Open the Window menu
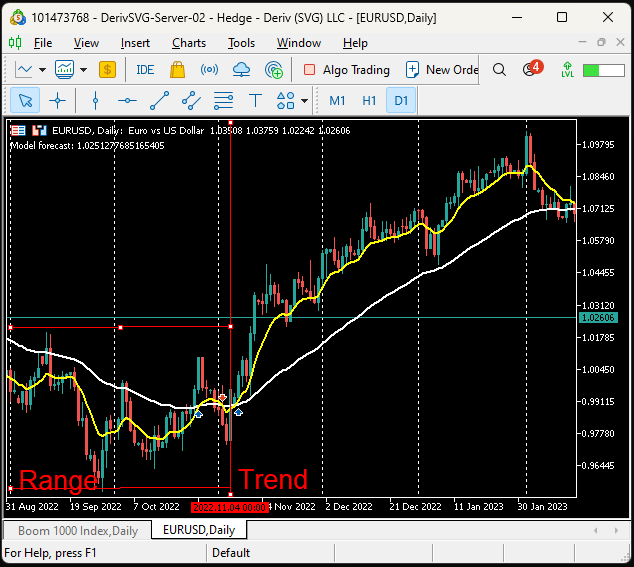The height and width of the screenshot is (567, 634). point(299,43)
